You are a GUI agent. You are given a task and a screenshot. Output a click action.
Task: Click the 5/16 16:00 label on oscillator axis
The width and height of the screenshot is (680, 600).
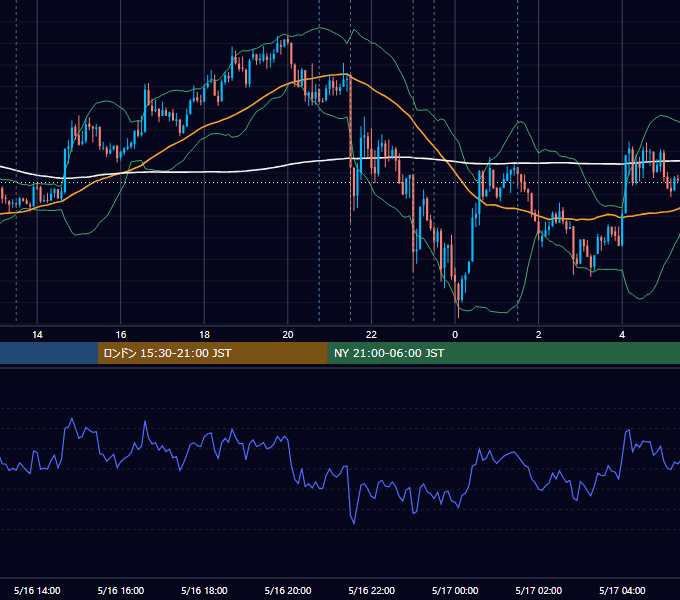121,590
